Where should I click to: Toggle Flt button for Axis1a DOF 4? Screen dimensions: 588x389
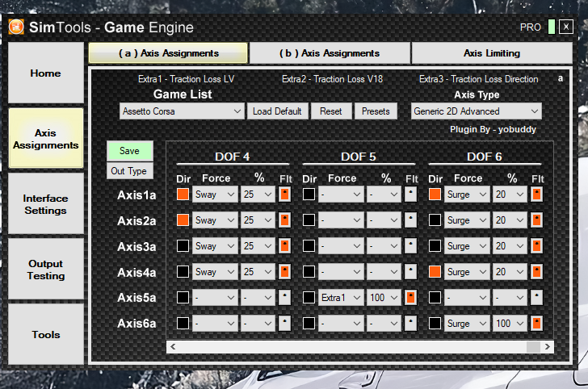[284, 194]
